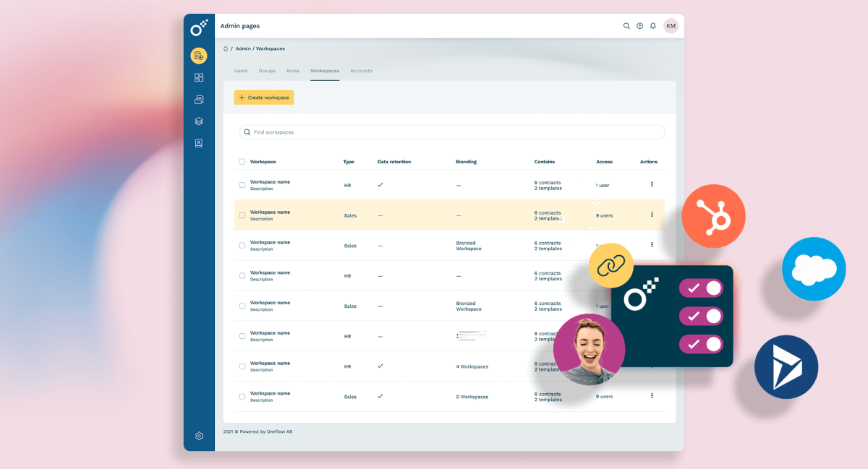Click the laughing woman's round photo
Viewport: 868px width, 469px height.
[589, 349]
